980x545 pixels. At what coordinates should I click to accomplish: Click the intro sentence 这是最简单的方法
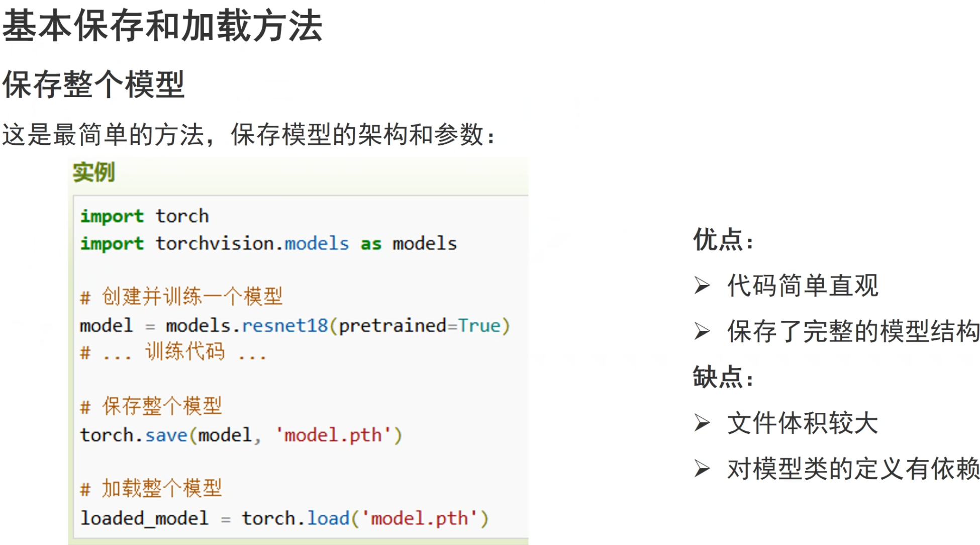click(x=249, y=135)
